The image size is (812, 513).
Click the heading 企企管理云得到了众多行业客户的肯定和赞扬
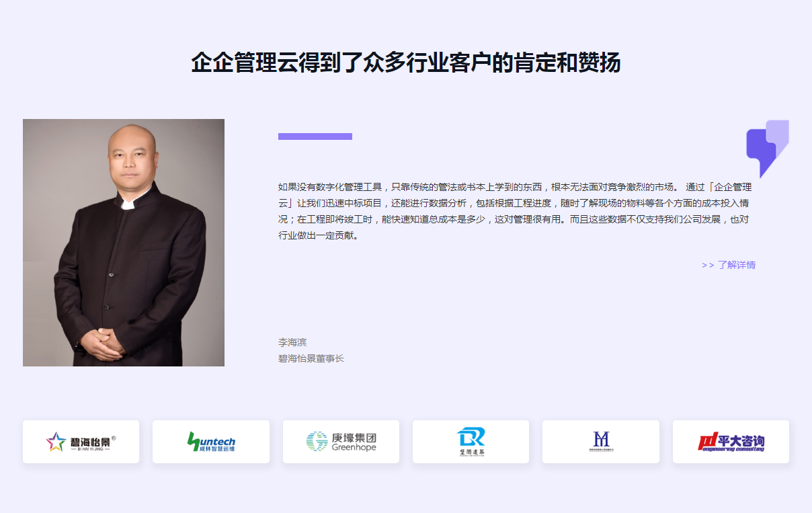[x=406, y=63]
